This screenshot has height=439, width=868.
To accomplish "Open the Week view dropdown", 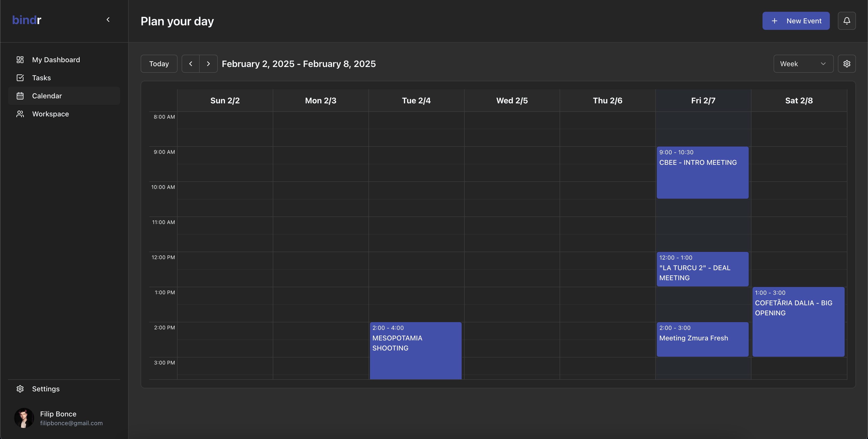I will pyautogui.click(x=803, y=64).
